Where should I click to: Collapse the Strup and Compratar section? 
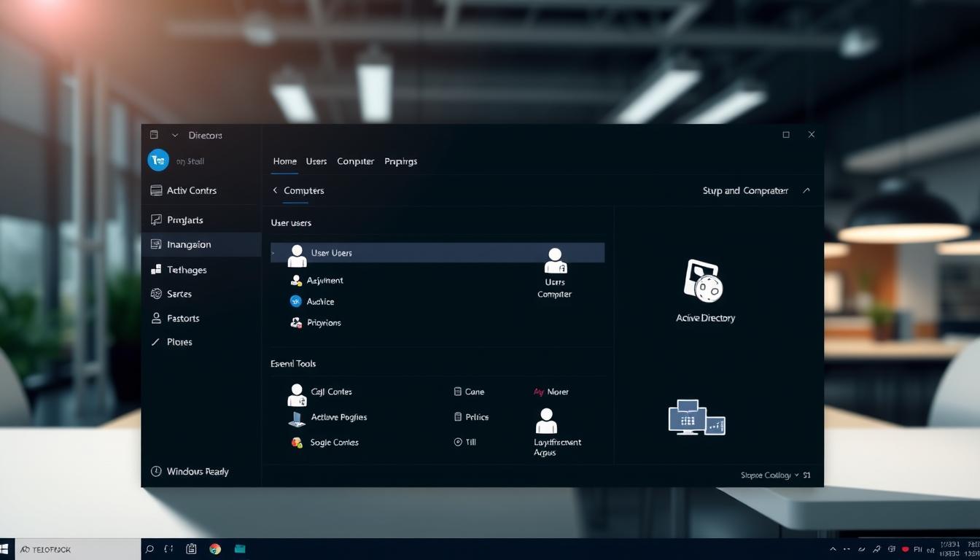(x=806, y=190)
